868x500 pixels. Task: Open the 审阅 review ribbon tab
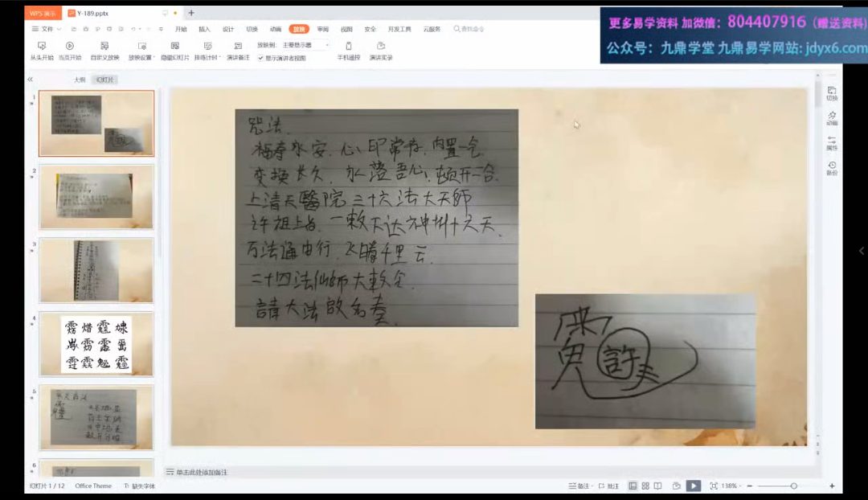322,29
